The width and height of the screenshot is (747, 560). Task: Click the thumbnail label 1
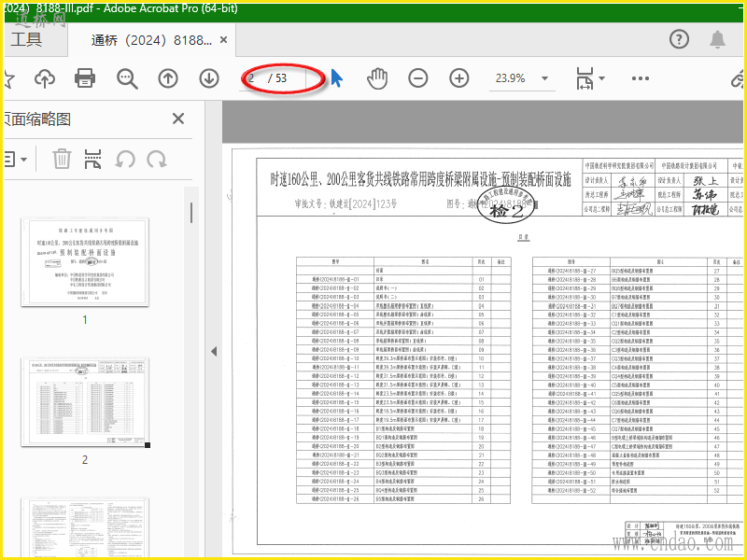(x=85, y=320)
